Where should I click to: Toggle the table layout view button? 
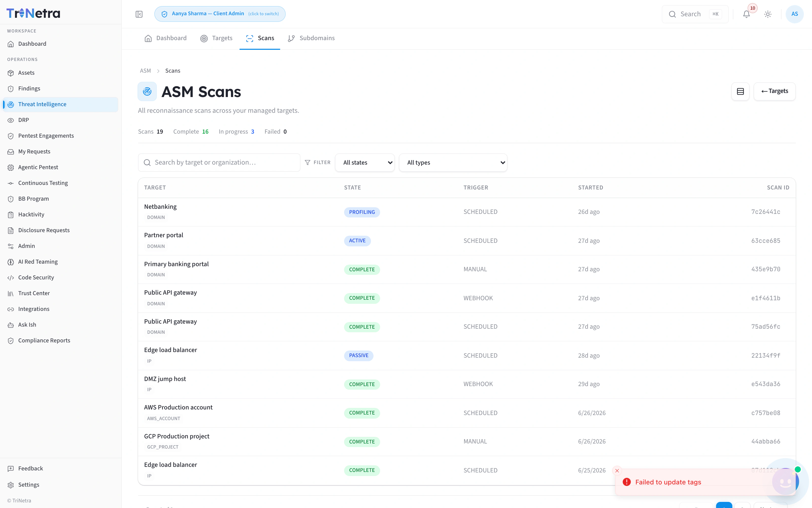pos(740,91)
